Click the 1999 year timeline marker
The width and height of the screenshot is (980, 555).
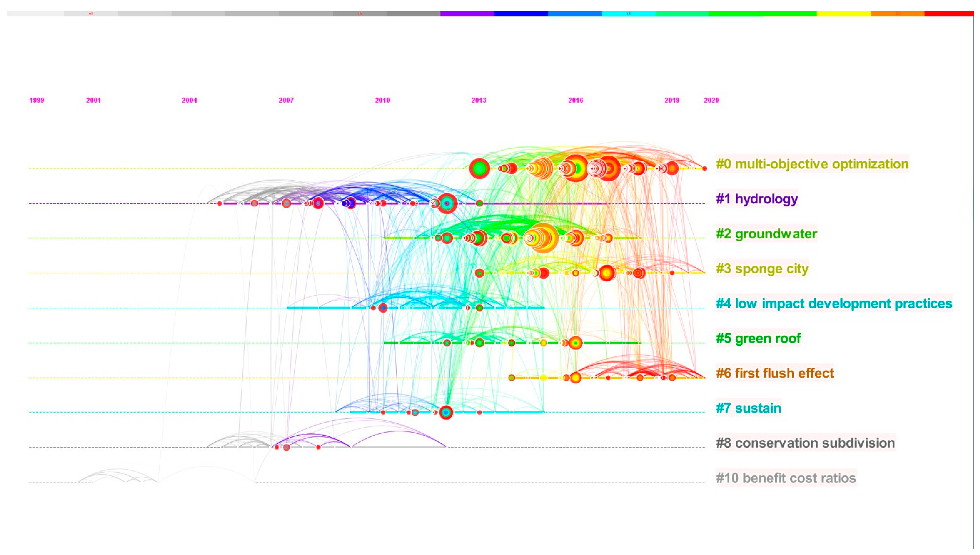(x=37, y=100)
